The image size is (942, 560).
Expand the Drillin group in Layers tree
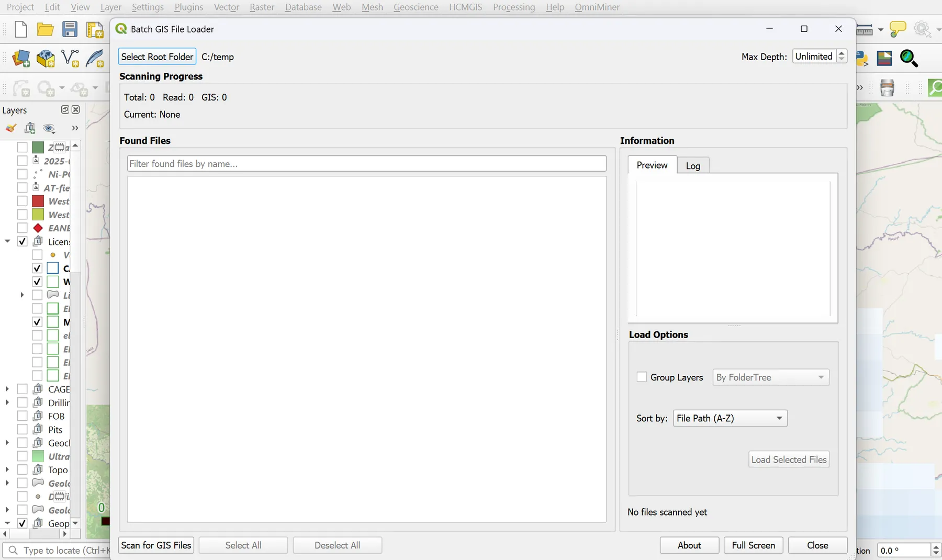pyautogui.click(x=7, y=402)
